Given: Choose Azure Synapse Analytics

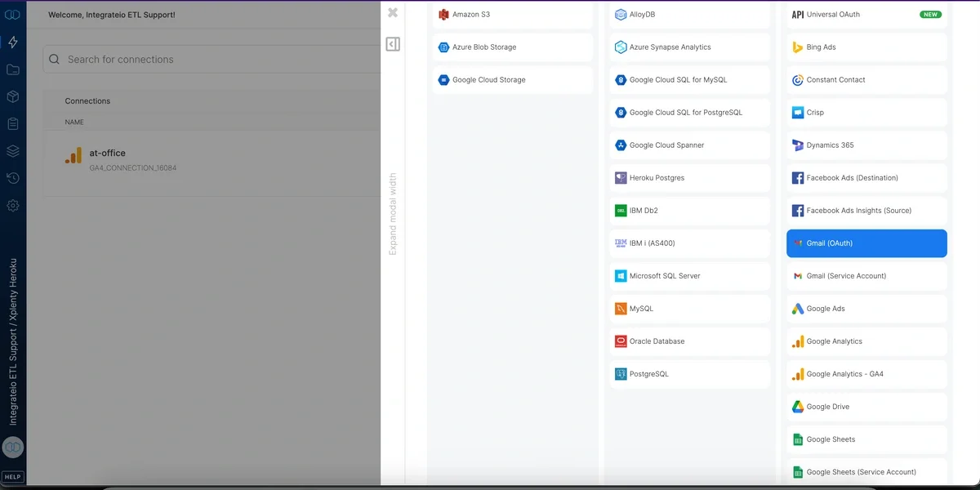Looking at the screenshot, I should click(690, 47).
